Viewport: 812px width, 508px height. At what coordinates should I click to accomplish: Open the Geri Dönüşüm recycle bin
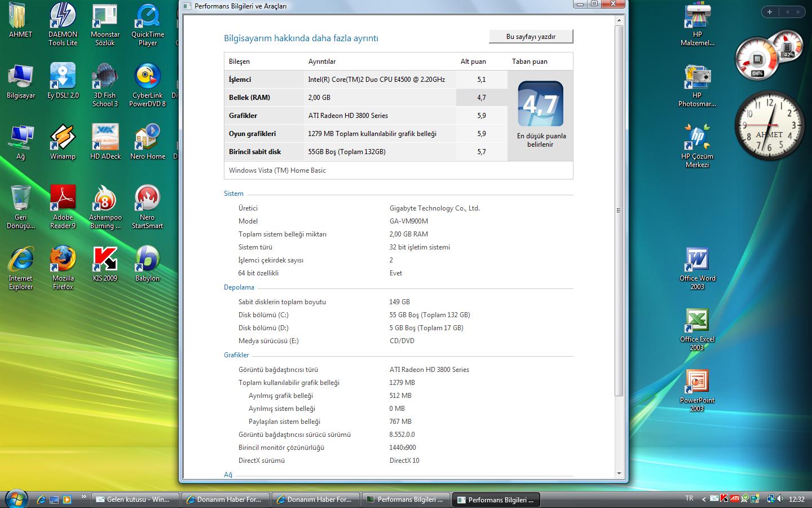(21, 207)
